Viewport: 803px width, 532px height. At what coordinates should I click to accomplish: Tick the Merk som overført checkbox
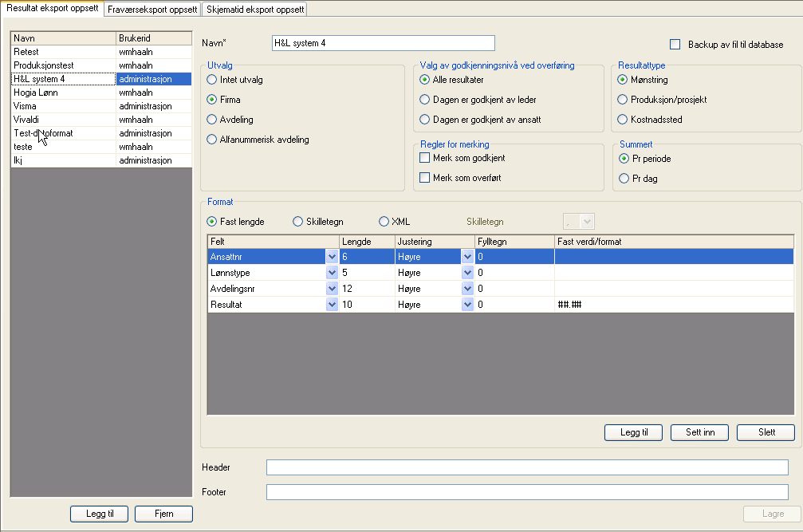tap(424, 178)
